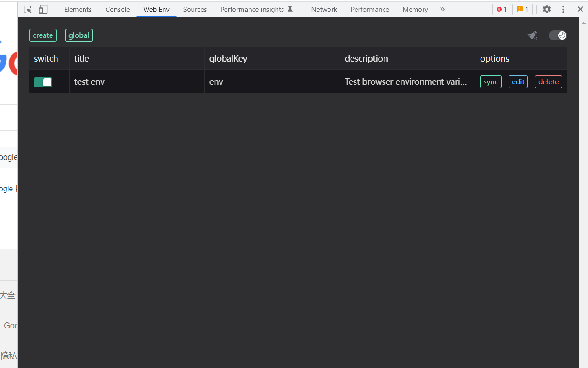Go to the Sources tab
588x368 pixels.
tap(195, 9)
